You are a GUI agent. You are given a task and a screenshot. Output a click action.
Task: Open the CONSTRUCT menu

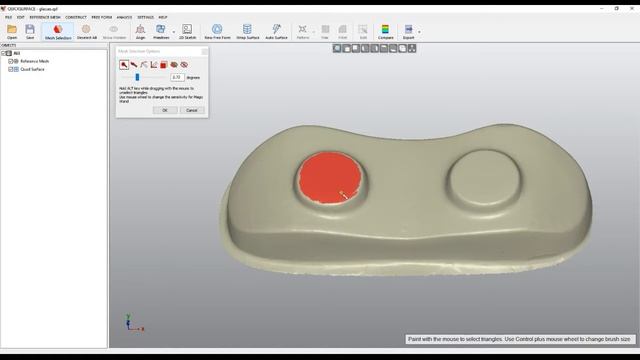pyautogui.click(x=76, y=17)
